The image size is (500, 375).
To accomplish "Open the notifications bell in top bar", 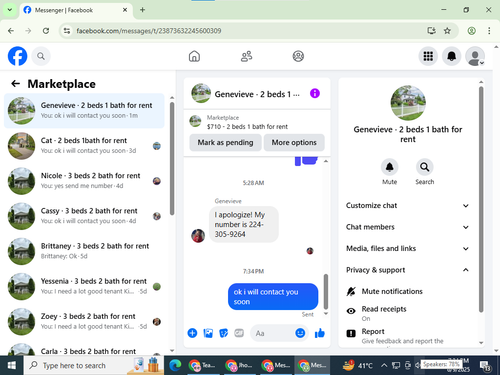I will 451,56.
